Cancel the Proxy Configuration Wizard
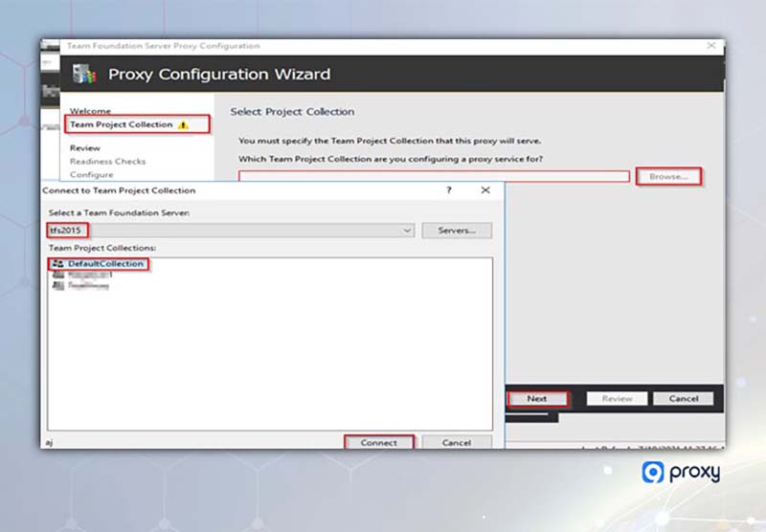This screenshot has width=766, height=532. pos(684,398)
